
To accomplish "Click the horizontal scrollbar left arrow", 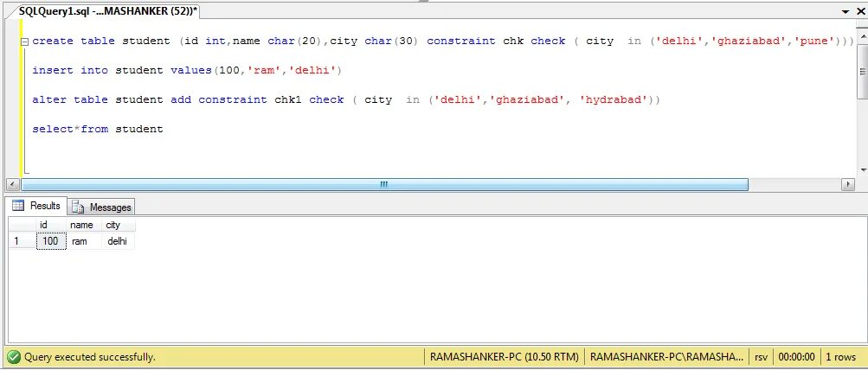I will pyautogui.click(x=12, y=185).
